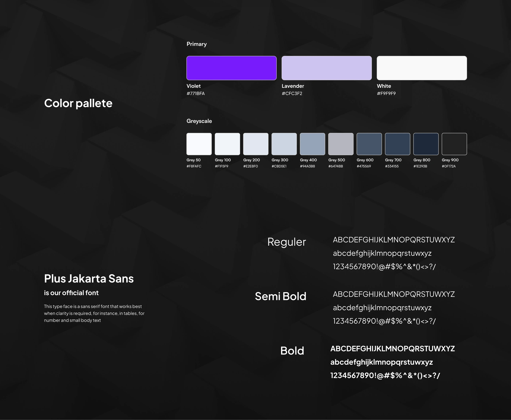Click the hex code #E2E8F0
Viewport: 511px width, 420px height.
(x=250, y=166)
